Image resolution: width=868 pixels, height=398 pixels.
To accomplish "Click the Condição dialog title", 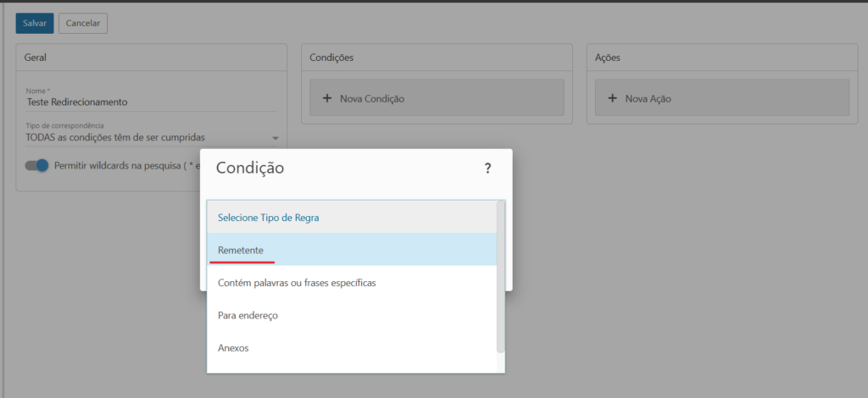I will 250,168.
